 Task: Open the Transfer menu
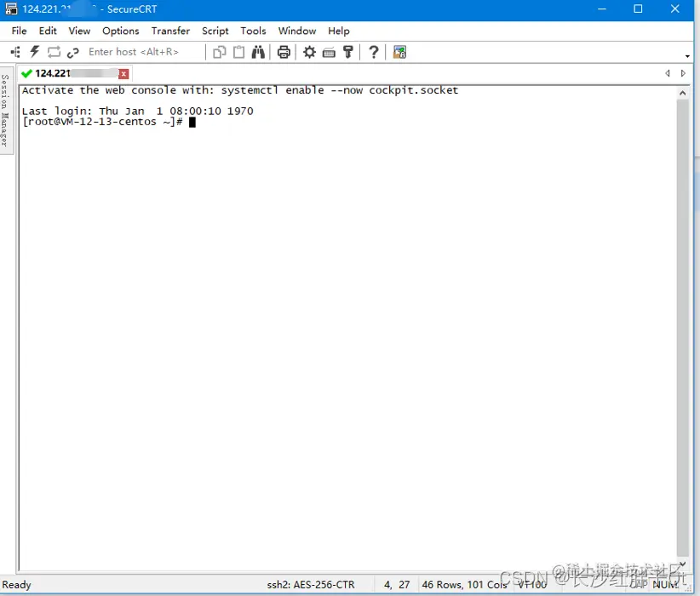170,31
